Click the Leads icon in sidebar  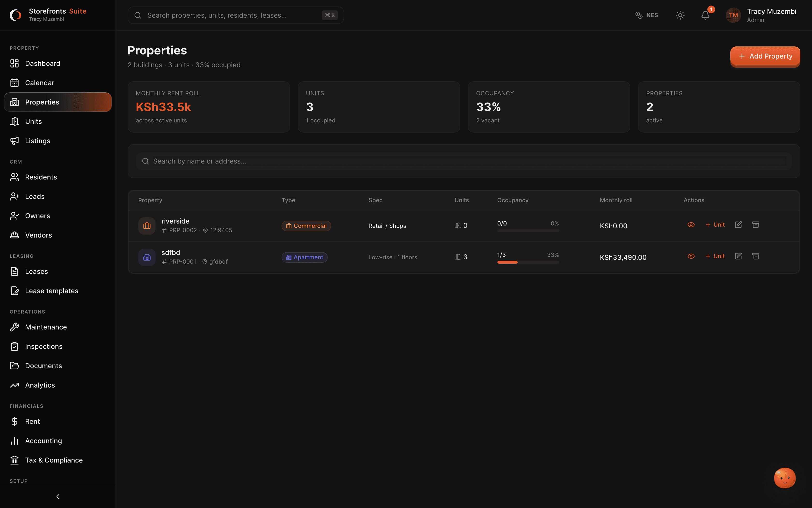point(14,196)
